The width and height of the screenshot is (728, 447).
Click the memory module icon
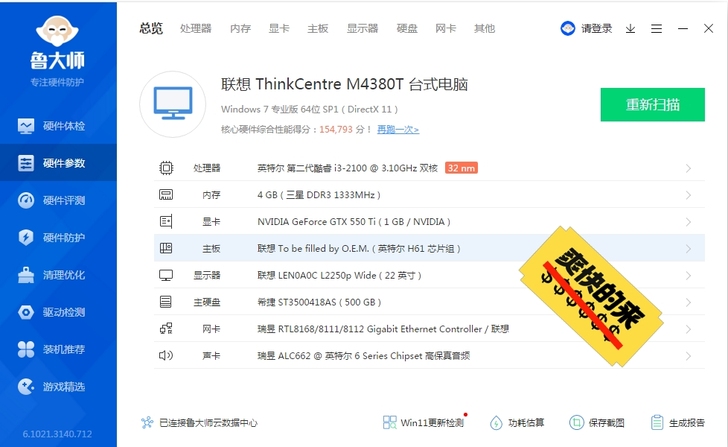click(166, 194)
